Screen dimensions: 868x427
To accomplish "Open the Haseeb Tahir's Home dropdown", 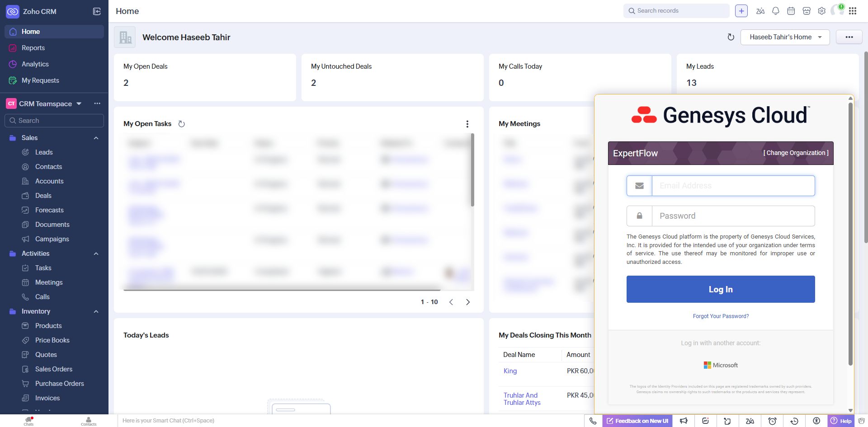I will (785, 37).
